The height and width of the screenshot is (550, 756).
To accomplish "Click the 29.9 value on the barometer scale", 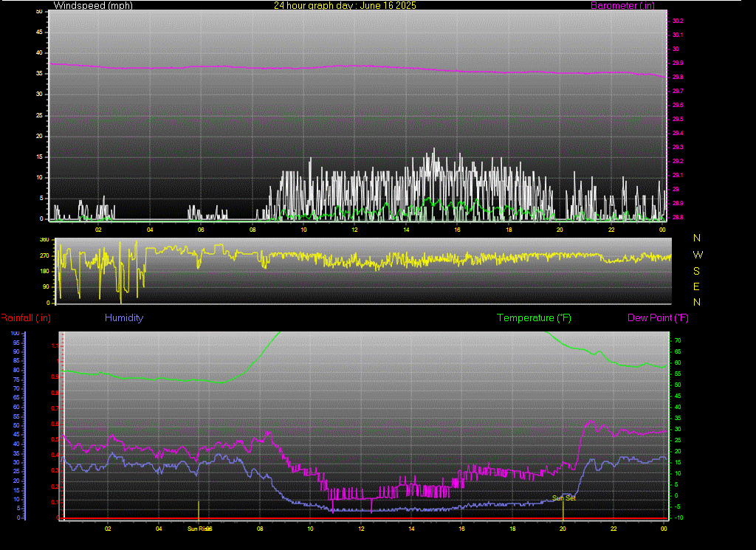I will tap(678, 63).
